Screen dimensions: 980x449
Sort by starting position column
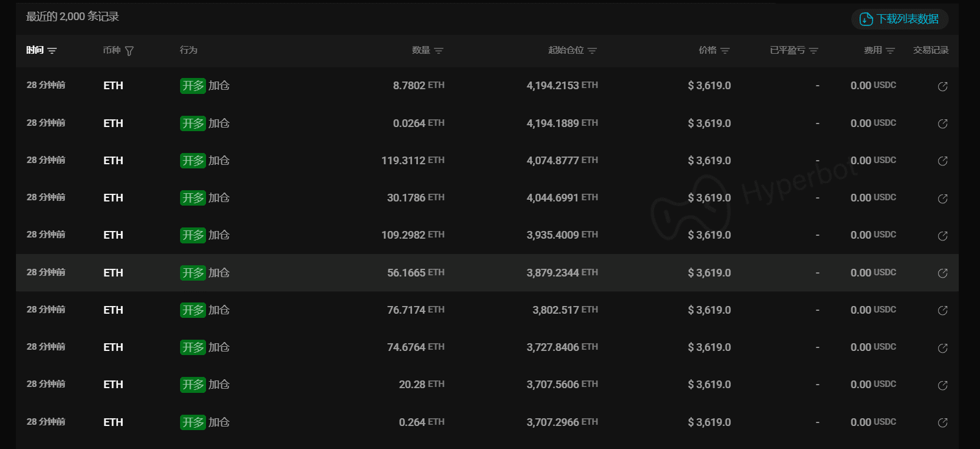[x=592, y=51]
